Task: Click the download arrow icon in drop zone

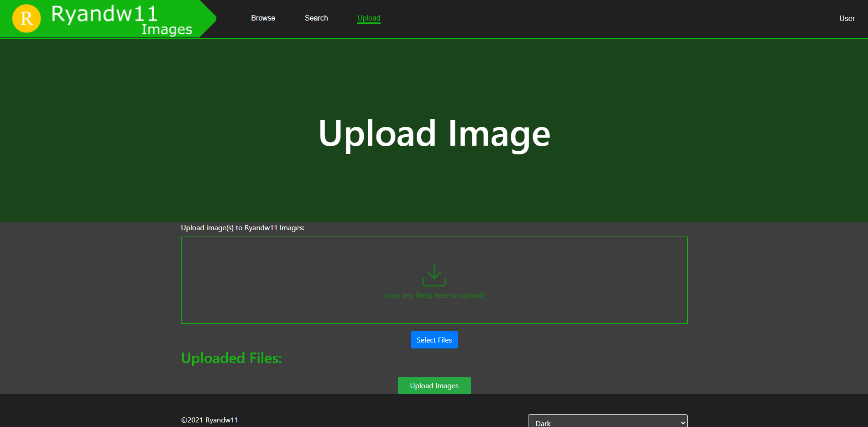Action: 434,274
